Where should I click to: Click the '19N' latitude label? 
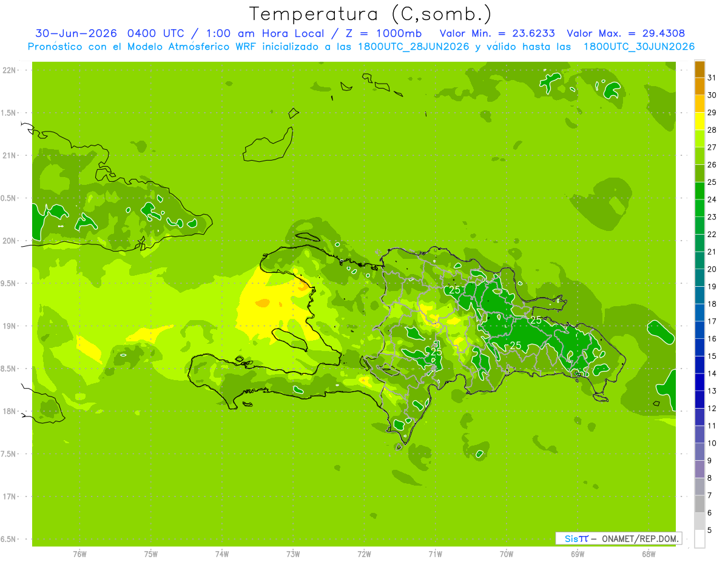point(9,326)
